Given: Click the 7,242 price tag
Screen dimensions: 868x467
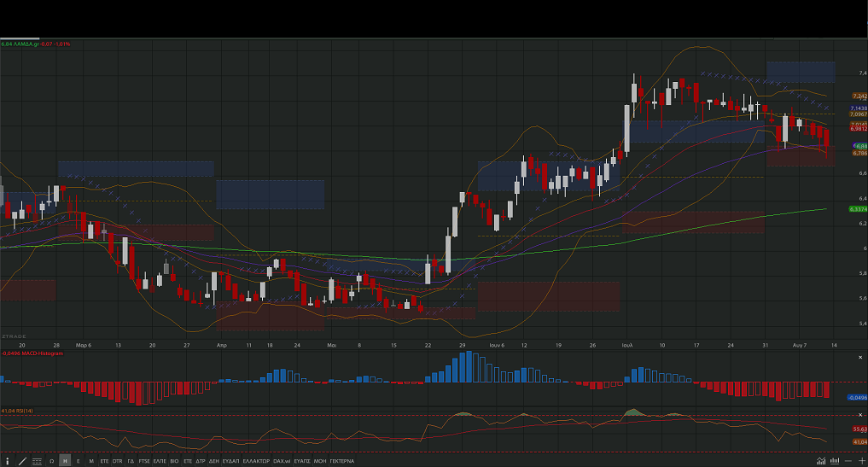Looking at the screenshot, I should pyautogui.click(x=859, y=96).
